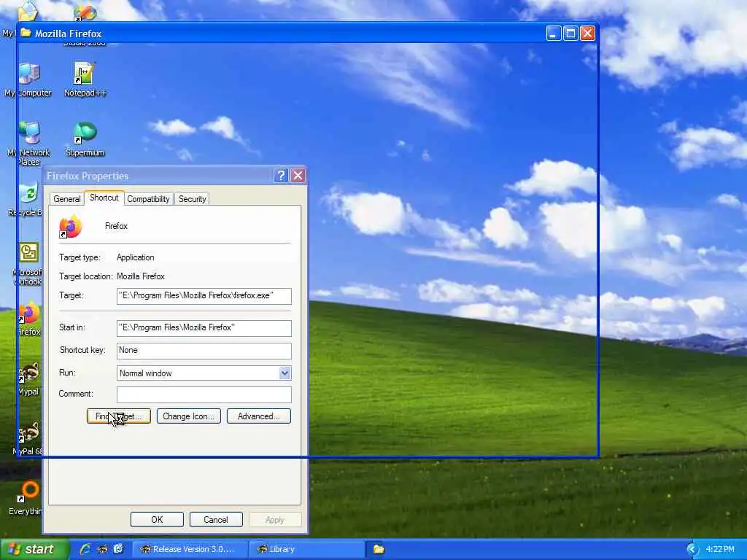747x560 pixels.
Task: Minimize the Mozilla Firefox window
Action: click(x=553, y=34)
